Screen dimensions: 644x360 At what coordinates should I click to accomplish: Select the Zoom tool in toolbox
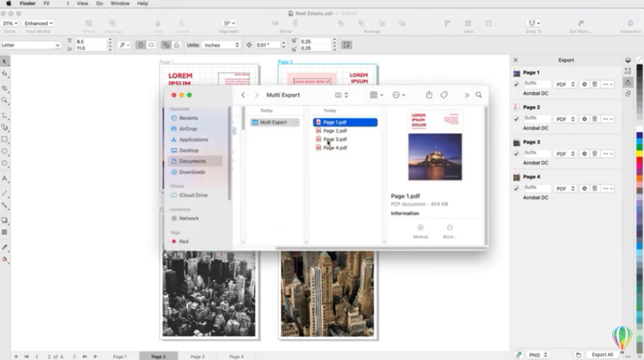(4, 101)
